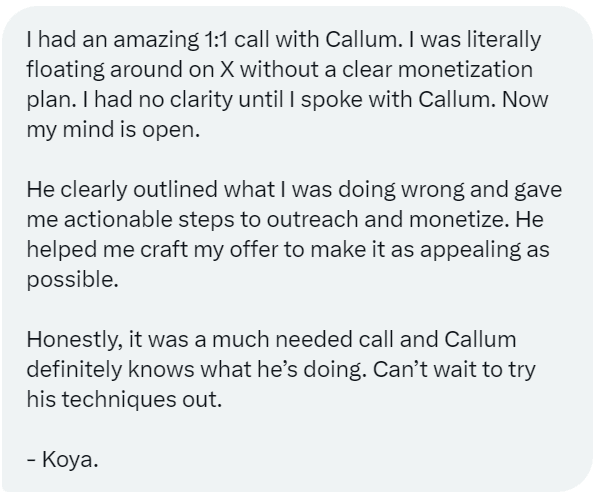The image size is (600, 493).
Task: Click the word 'outreach' in second paragraph
Action: coord(312,220)
